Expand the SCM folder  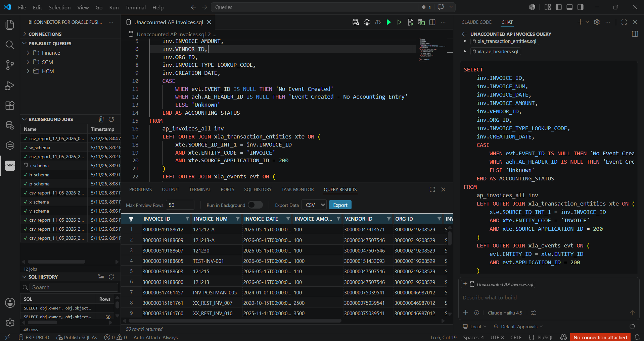tap(47, 62)
